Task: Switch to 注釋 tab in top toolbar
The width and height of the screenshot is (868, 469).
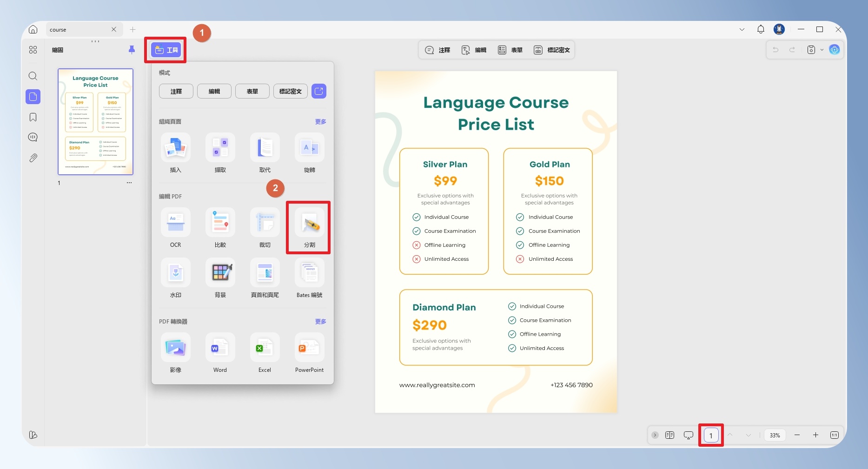Action: click(438, 50)
